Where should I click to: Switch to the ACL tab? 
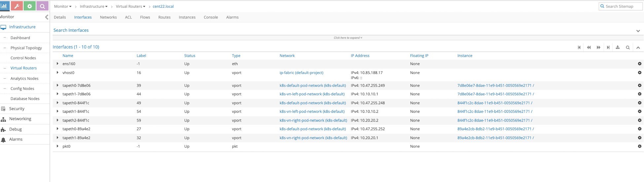point(128,17)
